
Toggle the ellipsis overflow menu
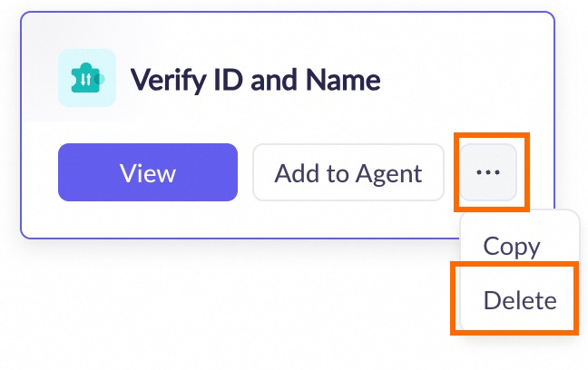(488, 172)
